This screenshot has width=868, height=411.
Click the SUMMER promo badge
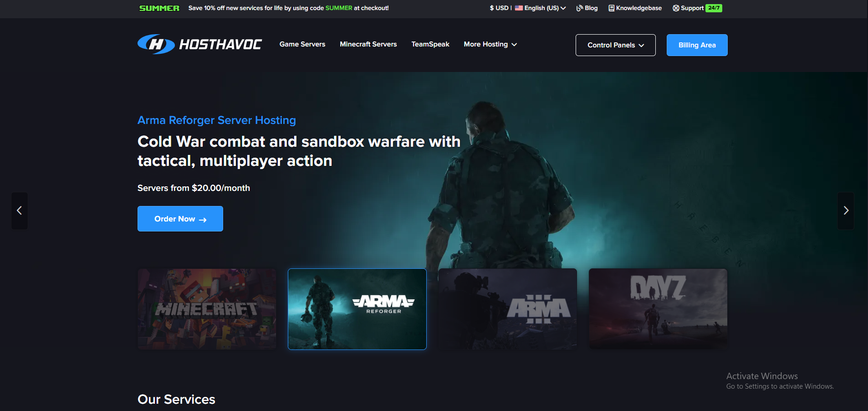159,8
